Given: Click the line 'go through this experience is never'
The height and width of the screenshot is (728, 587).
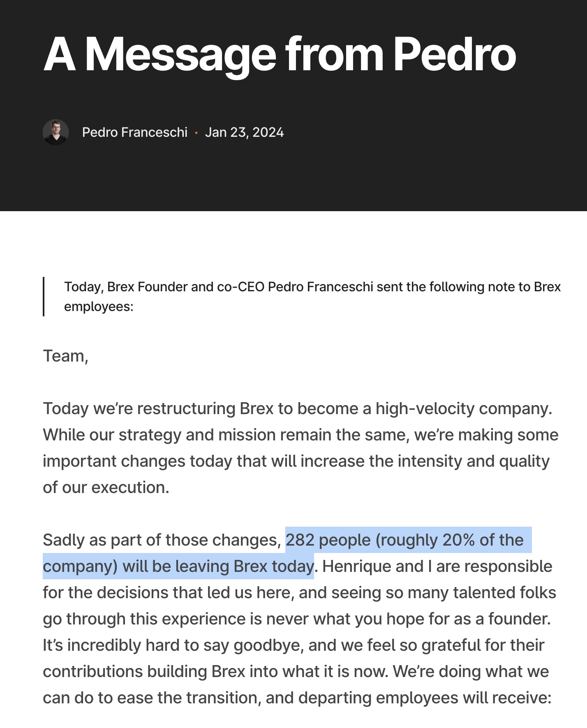Looking at the screenshot, I should pyautogui.click(x=297, y=619).
